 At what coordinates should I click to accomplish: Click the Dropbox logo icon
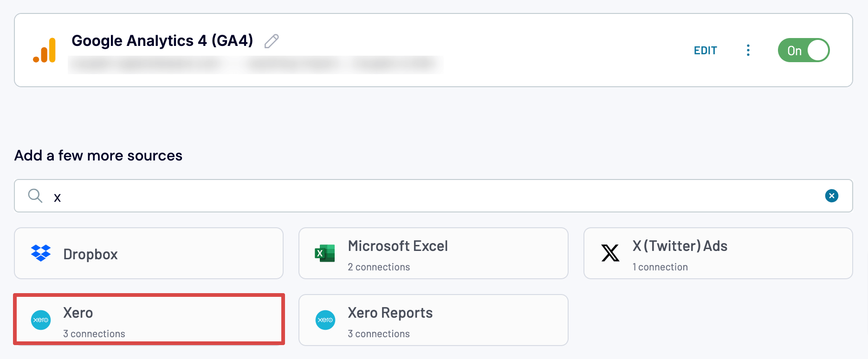41,253
